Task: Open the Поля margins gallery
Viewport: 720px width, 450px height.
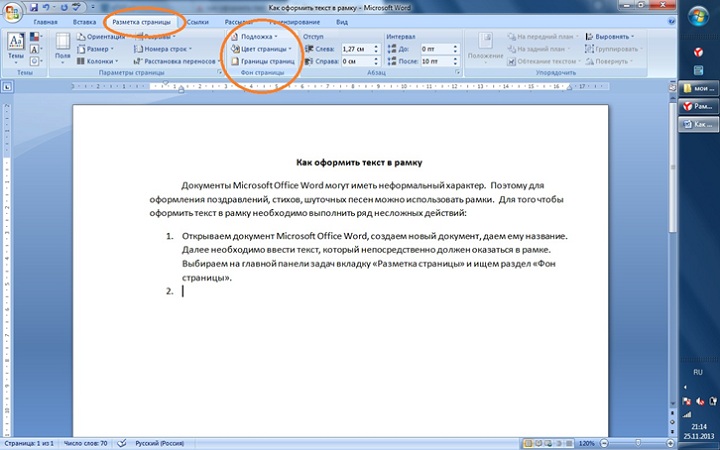Action: pos(62,48)
